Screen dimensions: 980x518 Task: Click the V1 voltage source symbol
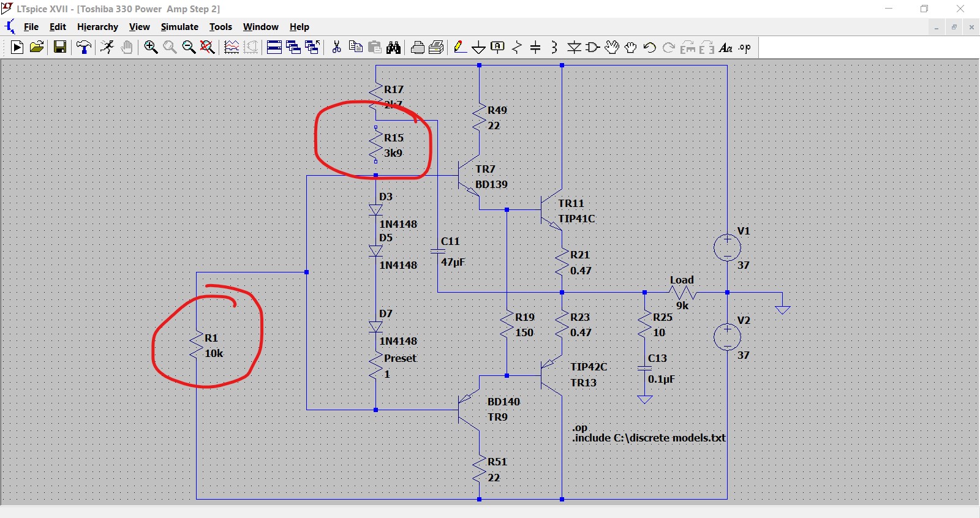coord(727,247)
